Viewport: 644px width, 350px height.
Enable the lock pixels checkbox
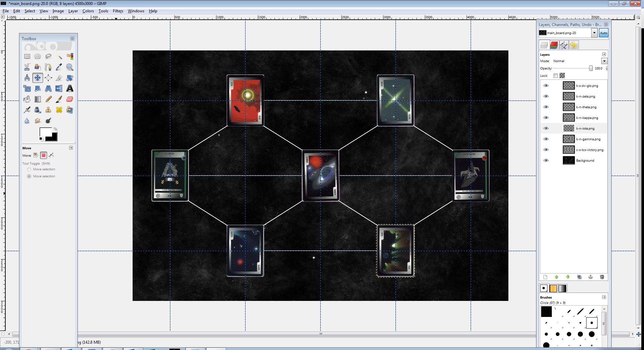[555, 76]
